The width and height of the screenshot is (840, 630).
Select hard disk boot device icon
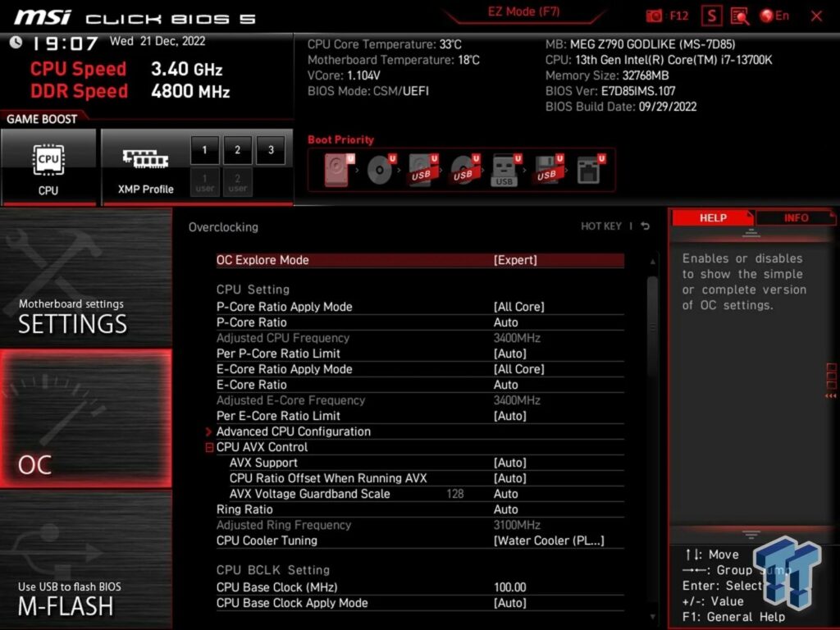click(339, 170)
